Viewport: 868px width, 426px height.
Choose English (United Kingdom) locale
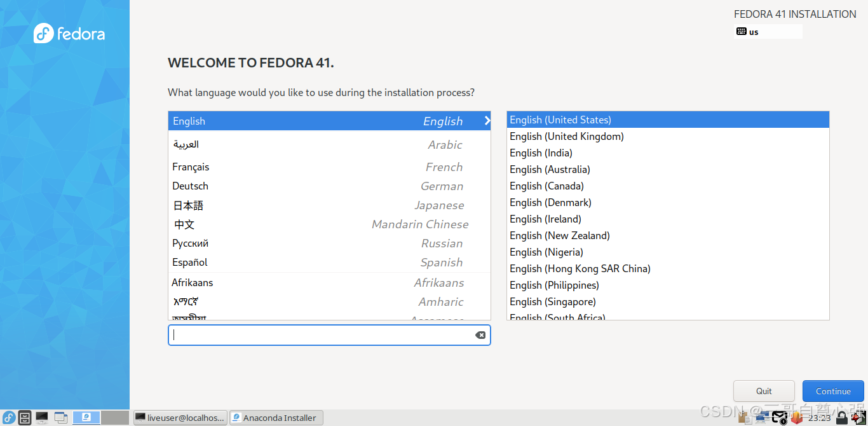click(668, 136)
